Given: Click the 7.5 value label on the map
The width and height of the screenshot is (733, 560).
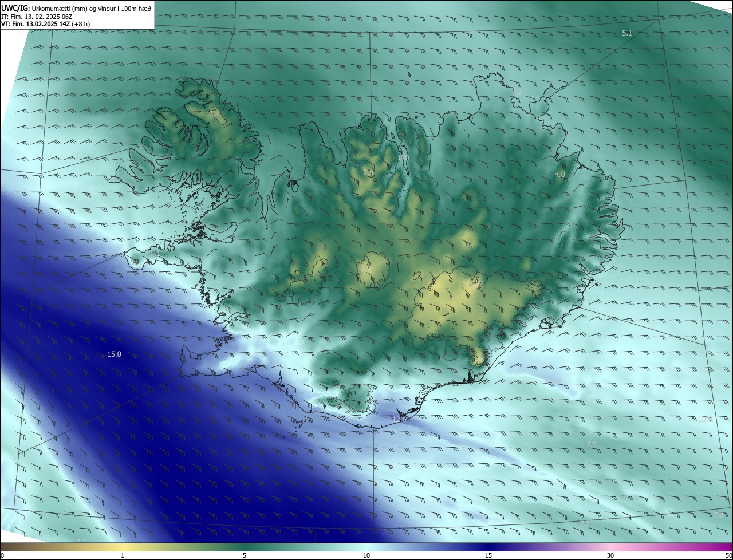Looking at the screenshot, I should (x=592, y=445).
